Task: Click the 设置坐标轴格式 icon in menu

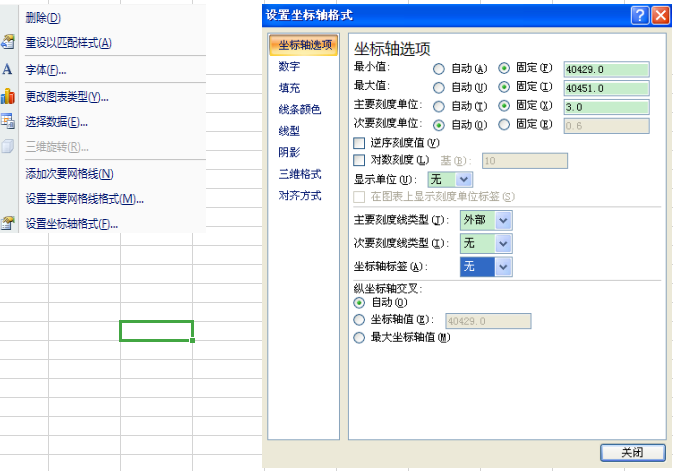Action: tap(8, 223)
